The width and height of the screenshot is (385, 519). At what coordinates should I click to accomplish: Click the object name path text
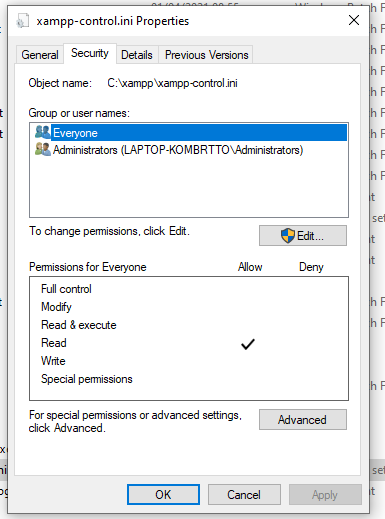[x=172, y=83]
